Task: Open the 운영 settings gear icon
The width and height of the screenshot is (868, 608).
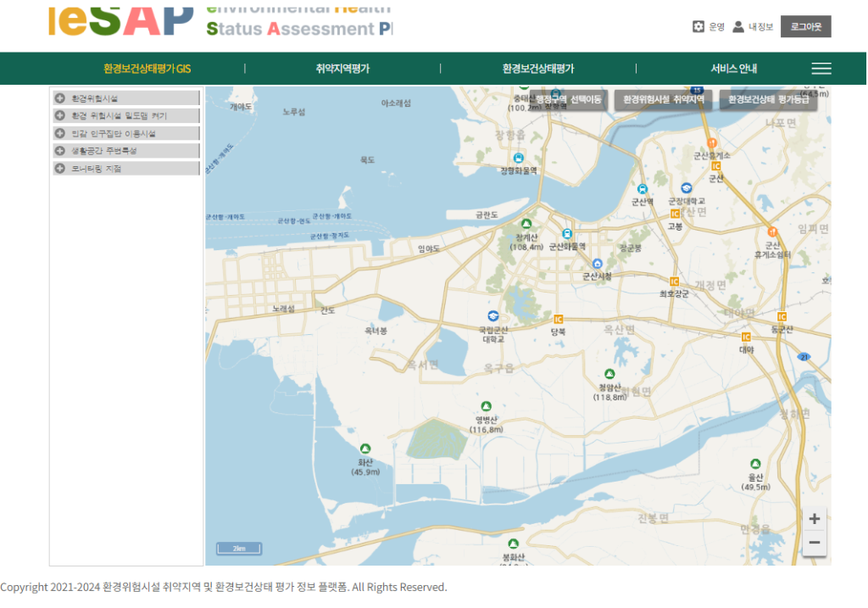Action: [x=698, y=26]
